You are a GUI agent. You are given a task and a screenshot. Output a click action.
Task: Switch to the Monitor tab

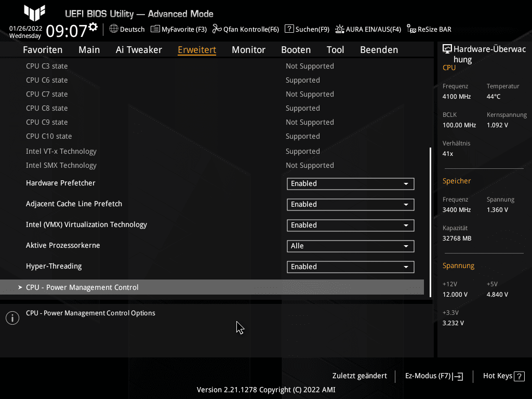click(249, 49)
